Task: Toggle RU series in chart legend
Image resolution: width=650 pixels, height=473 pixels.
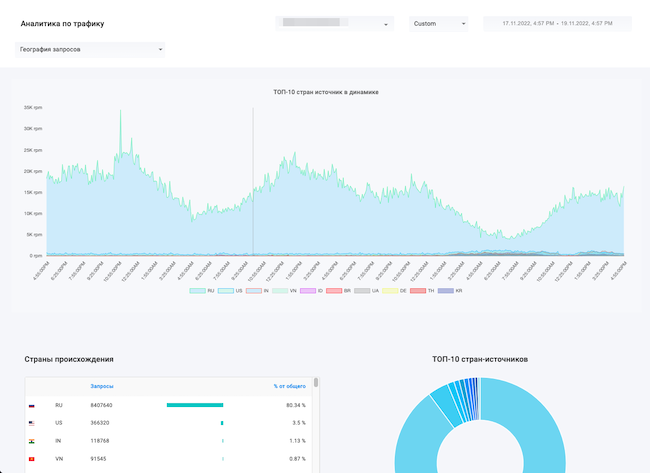Action: tap(197, 290)
